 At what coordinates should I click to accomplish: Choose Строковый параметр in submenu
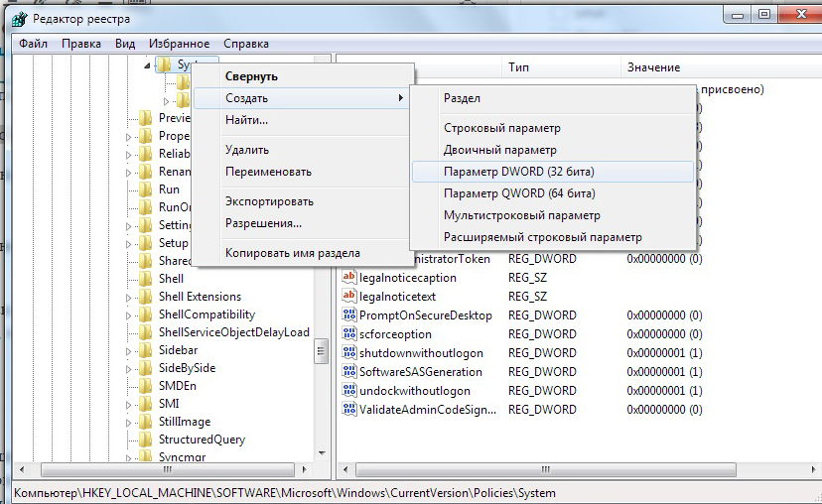click(x=553, y=128)
